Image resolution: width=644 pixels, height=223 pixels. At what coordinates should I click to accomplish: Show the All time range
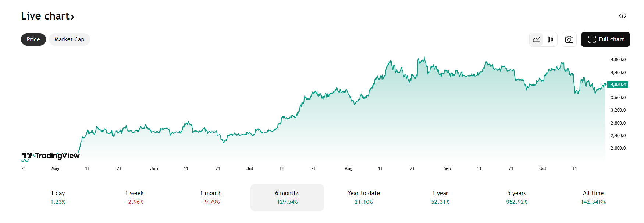coord(593,197)
